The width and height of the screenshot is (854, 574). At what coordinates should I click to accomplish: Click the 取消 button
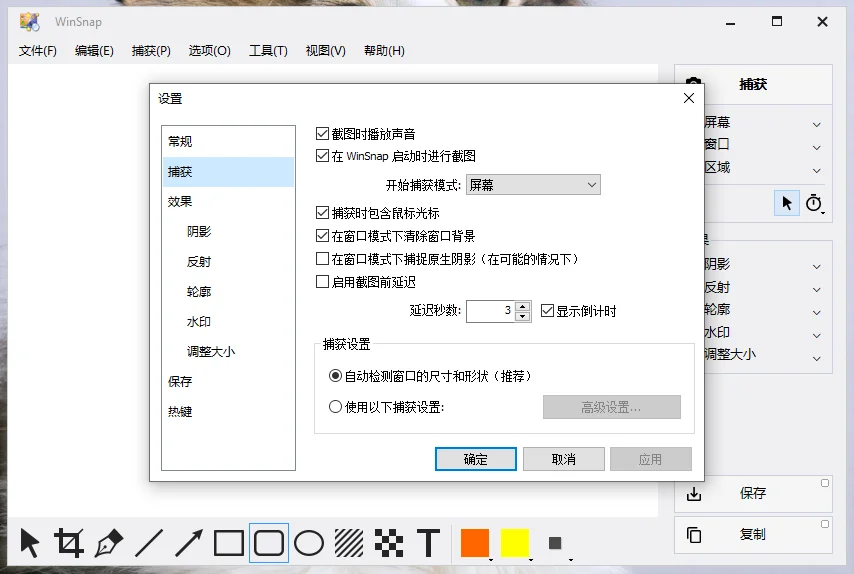coord(564,459)
